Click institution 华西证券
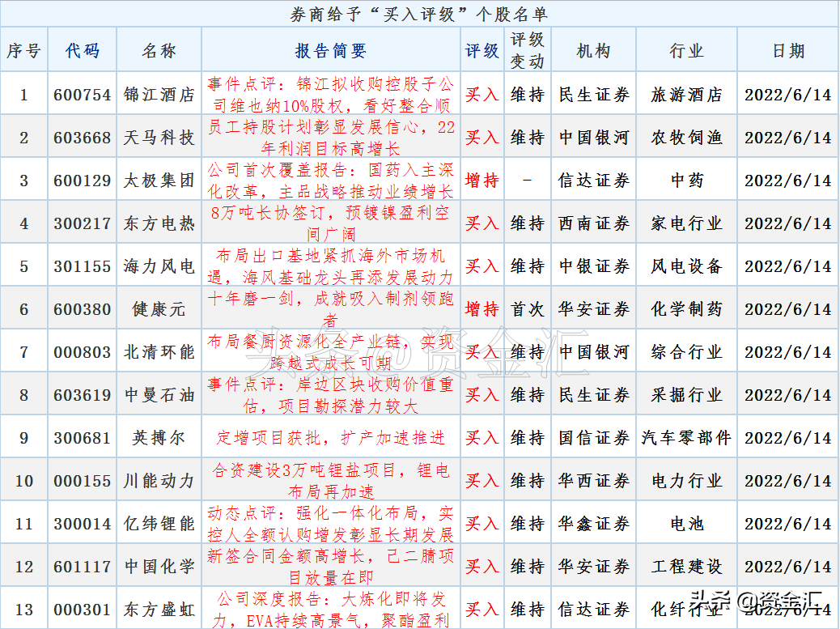The image size is (840, 629). point(593,481)
